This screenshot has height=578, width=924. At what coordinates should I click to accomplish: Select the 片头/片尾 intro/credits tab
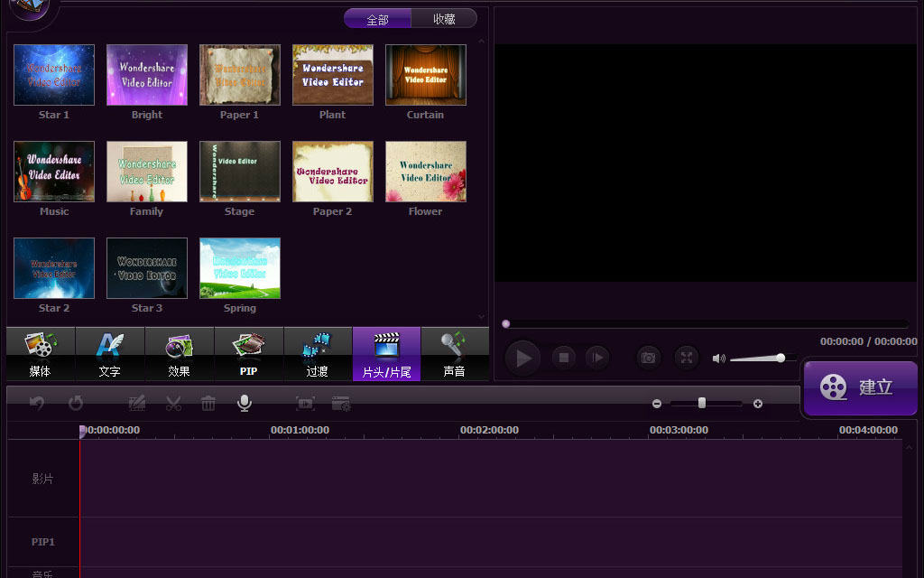pos(386,354)
